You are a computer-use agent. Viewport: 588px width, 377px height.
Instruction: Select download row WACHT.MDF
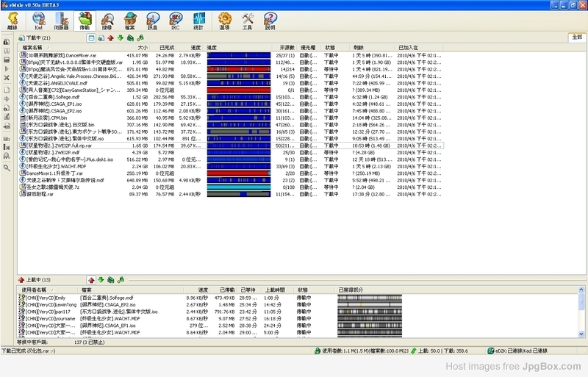[231, 167]
